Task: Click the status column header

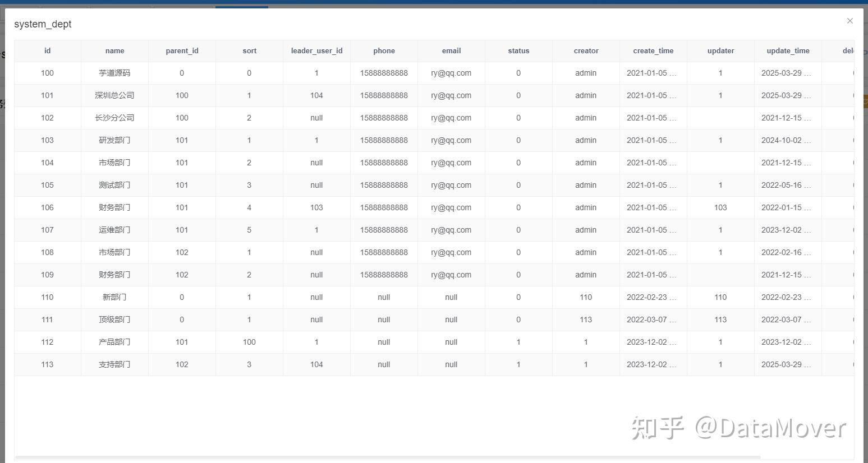Action: click(x=518, y=50)
